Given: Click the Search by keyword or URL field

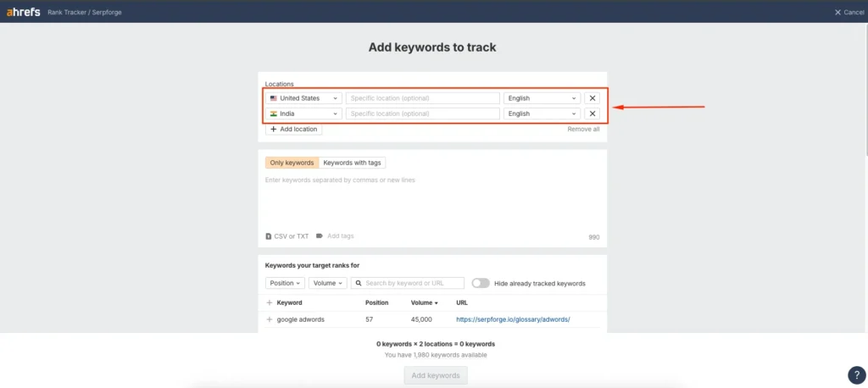Looking at the screenshot, I should tap(413, 283).
